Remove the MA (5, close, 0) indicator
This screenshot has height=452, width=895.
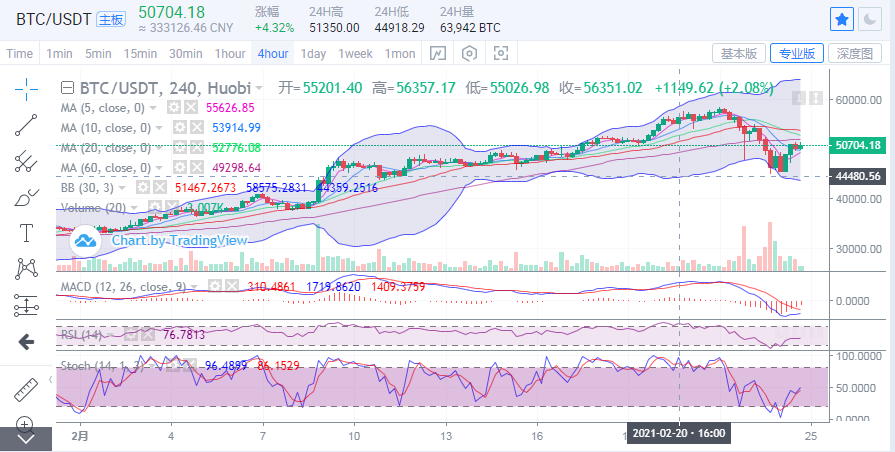[x=191, y=108]
